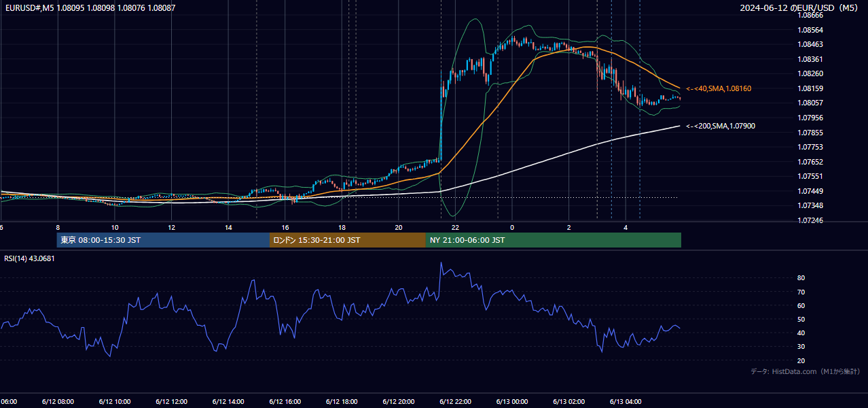Click bottom axis date label 6/13 02:00
868x408 pixels.
569,401
